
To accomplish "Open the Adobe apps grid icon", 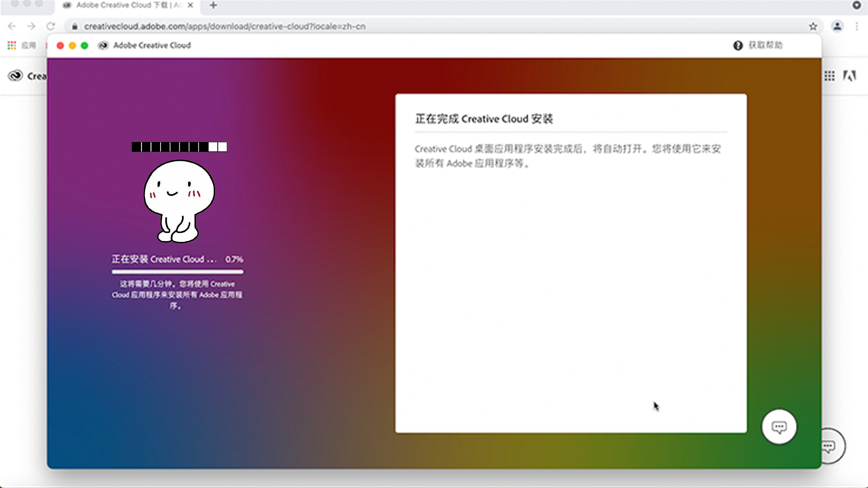I will pos(830,76).
